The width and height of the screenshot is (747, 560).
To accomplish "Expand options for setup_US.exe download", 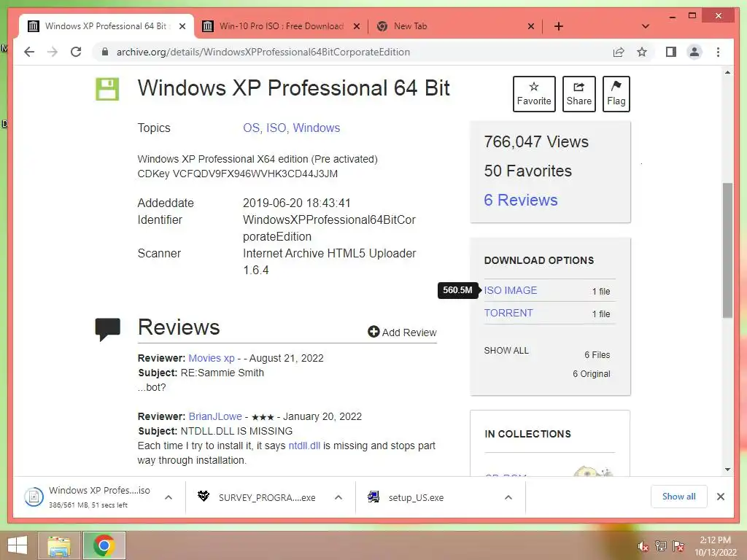I will click(x=508, y=497).
